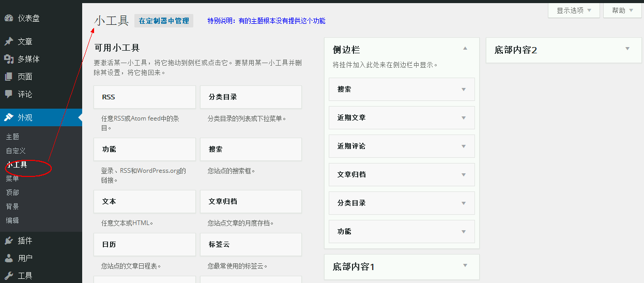Select the 文章归档 available widget

(x=251, y=201)
